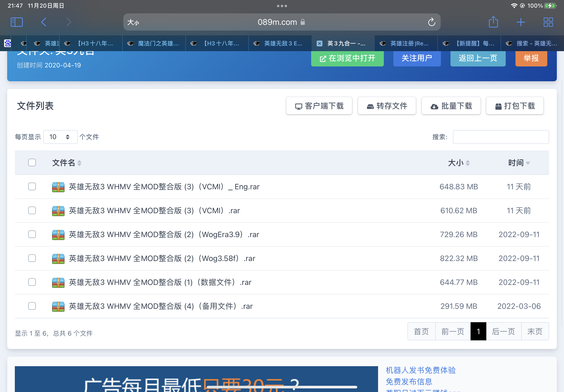564x392 pixels.
Task: Open the Safari share sheet icon
Action: pyautogui.click(x=493, y=22)
